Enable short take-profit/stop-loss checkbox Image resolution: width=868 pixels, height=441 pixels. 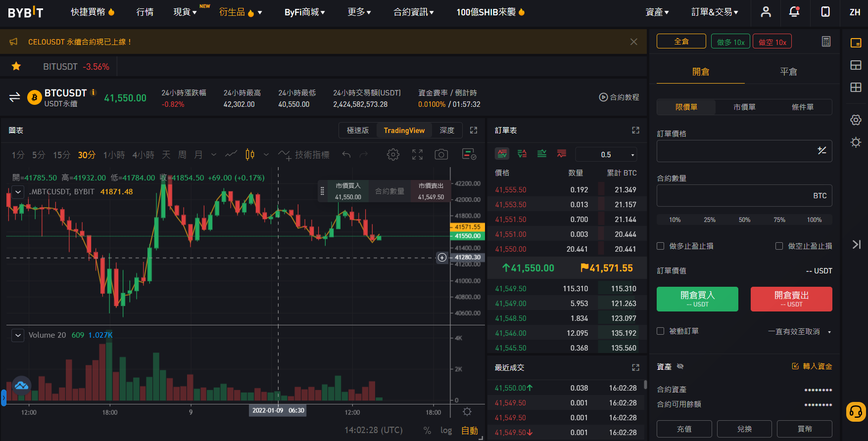(779, 246)
